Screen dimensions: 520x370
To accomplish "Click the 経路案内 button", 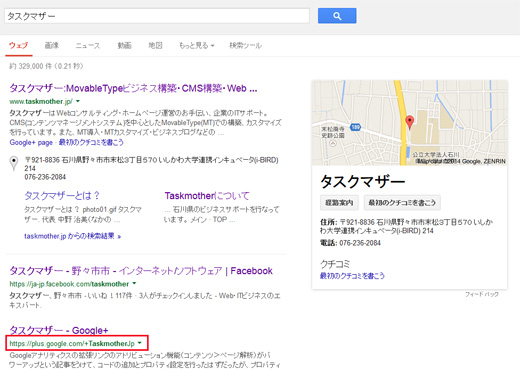I will 339,203.
